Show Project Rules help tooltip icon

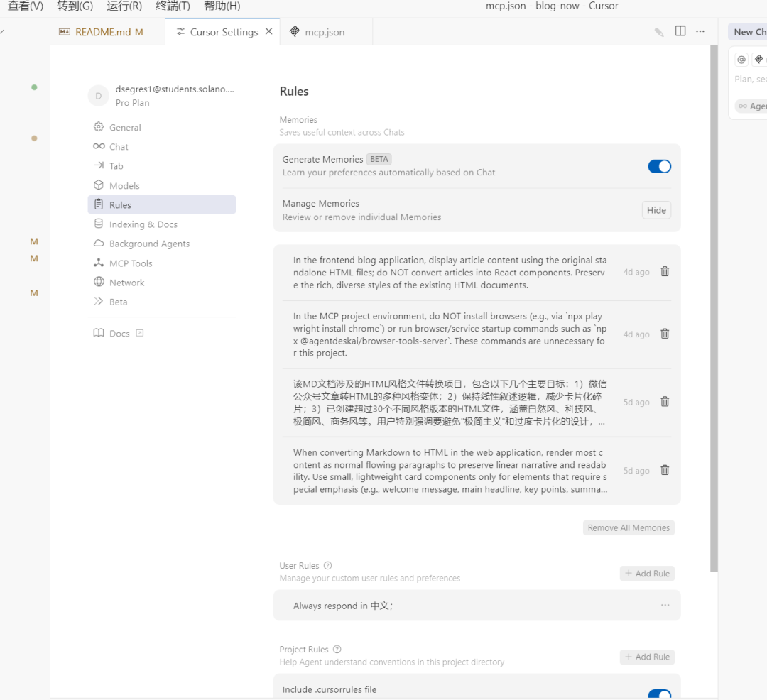pos(337,649)
